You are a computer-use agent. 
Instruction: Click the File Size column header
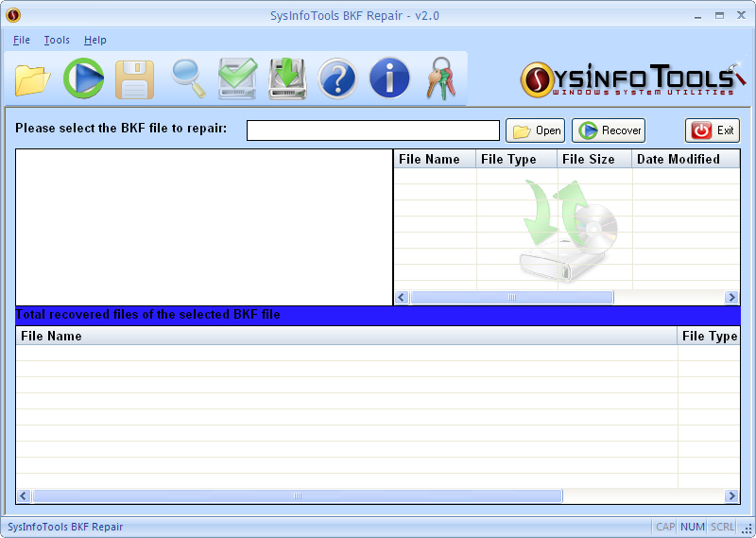(x=595, y=159)
